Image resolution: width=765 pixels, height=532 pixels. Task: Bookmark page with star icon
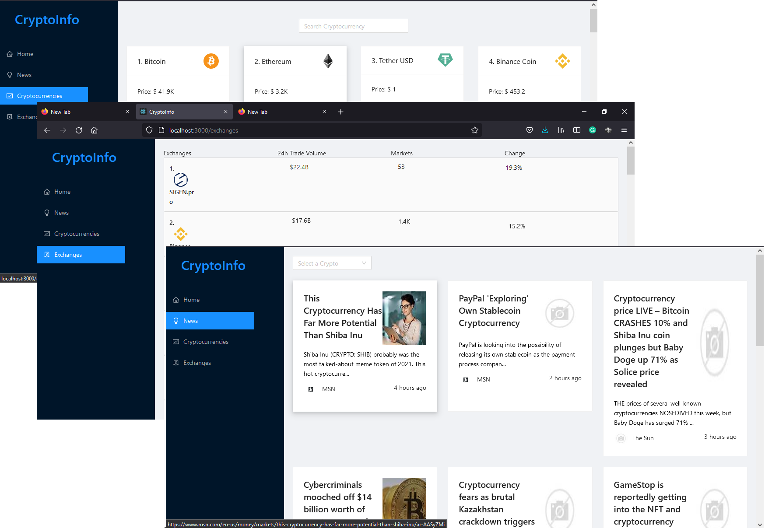pos(475,130)
